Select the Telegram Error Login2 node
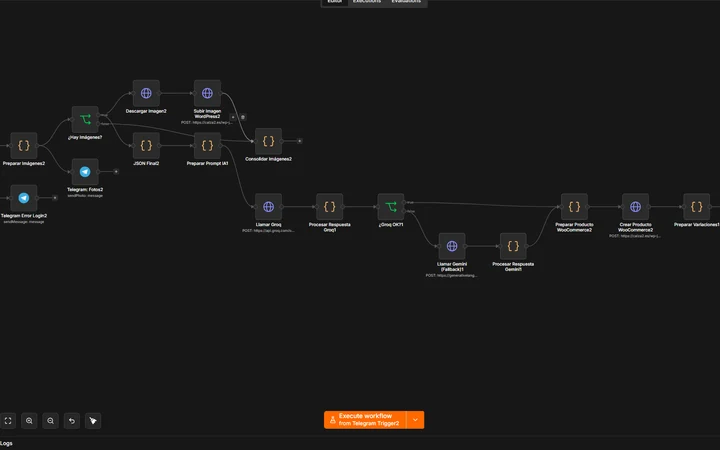This screenshot has height=450, width=720. (x=23, y=198)
